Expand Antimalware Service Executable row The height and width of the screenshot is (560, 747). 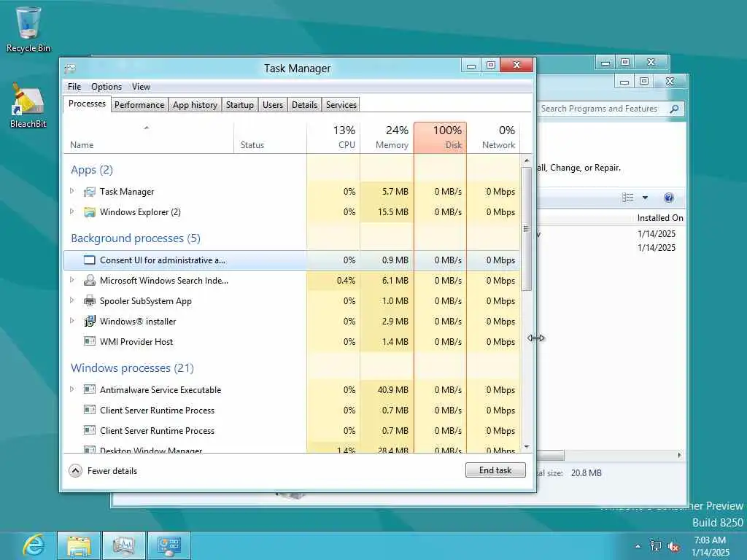[x=72, y=389]
